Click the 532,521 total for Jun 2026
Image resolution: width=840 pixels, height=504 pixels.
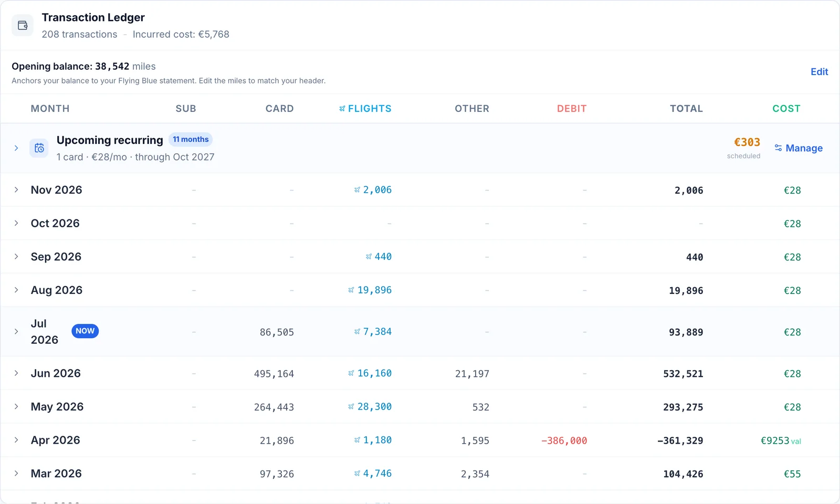click(683, 374)
